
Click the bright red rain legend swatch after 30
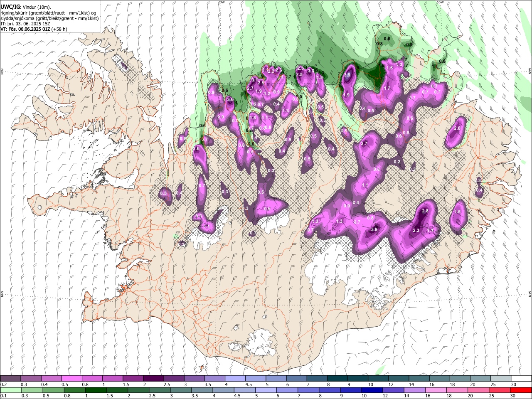(521, 390)
